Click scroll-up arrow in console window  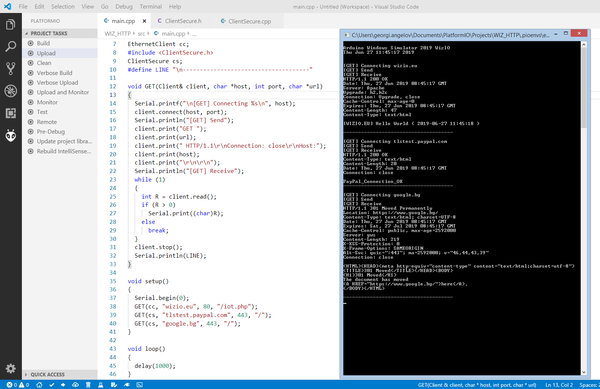pyautogui.click(x=584, y=44)
